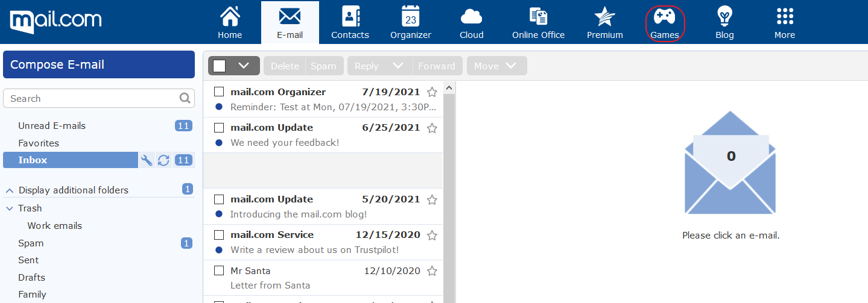Click the mail.com logo
Screen dimensions: 868x303
click(55, 22)
